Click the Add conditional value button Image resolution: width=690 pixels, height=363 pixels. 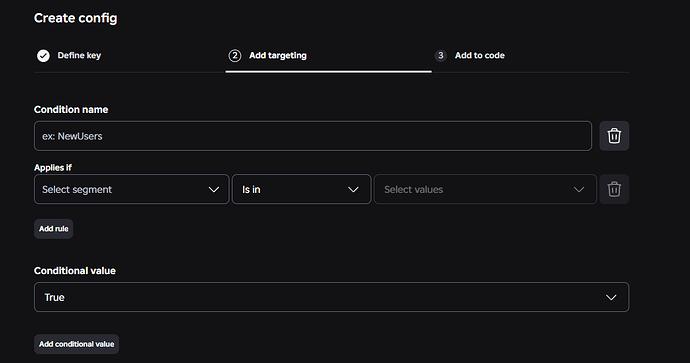(77, 344)
